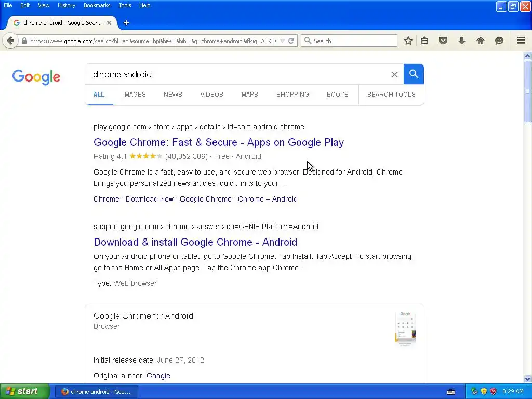Open 'Download & install Google Chrome - Android' link
The image size is (532, 399).
click(x=195, y=242)
